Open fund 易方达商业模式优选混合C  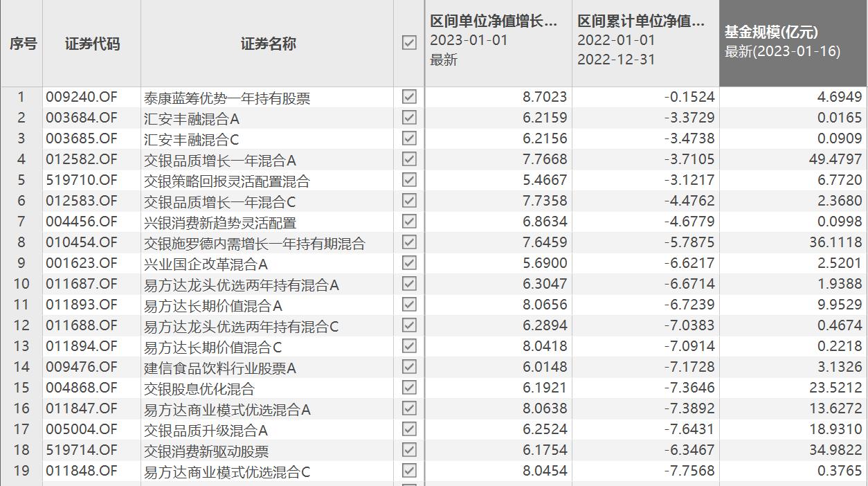(227, 471)
